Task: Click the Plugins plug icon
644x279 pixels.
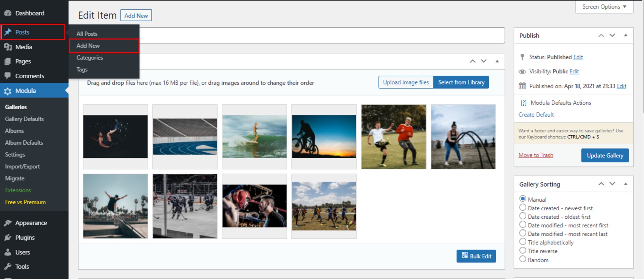Action: 8,237
